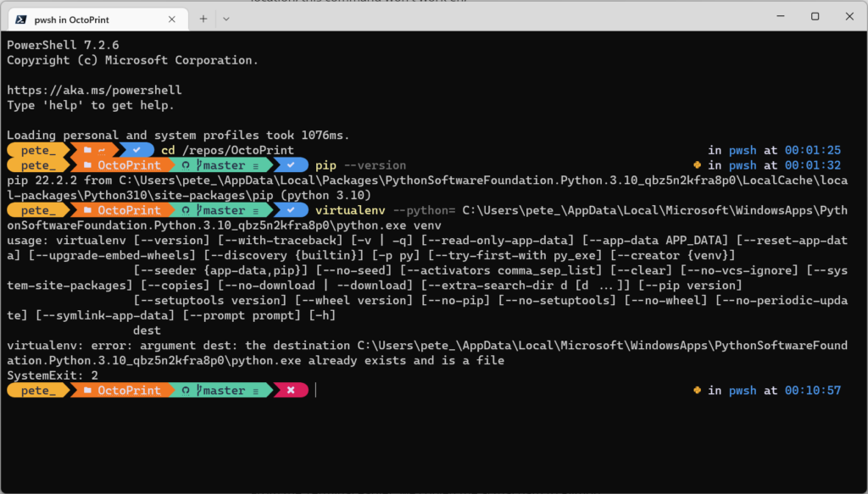868x494 pixels.
Task: Click "Type 'help' to get help." line
Action: [x=90, y=105]
